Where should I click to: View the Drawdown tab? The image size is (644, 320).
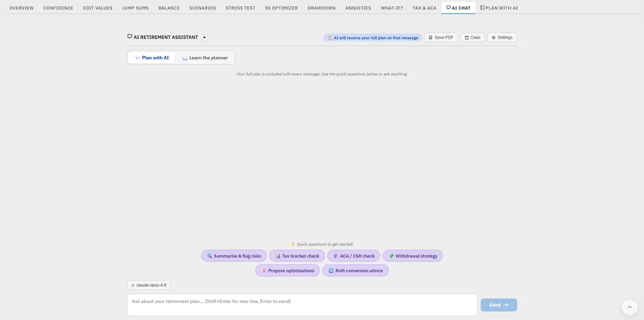(x=322, y=8)
